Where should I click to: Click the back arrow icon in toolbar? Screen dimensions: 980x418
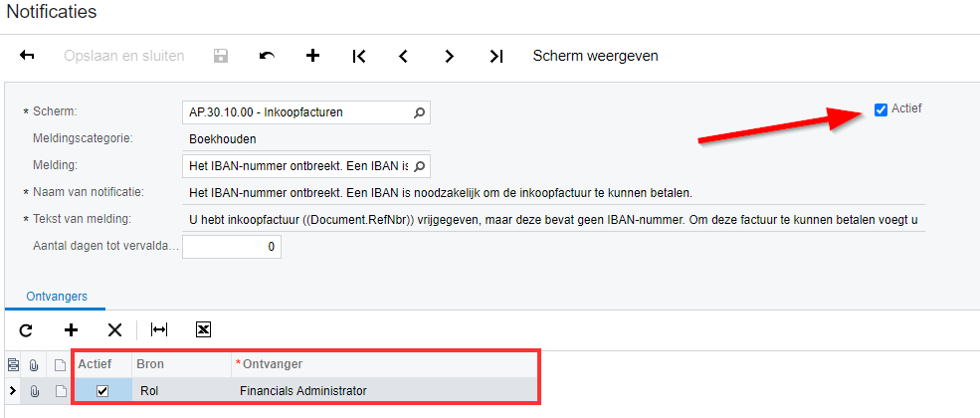[x=28, y=56]
